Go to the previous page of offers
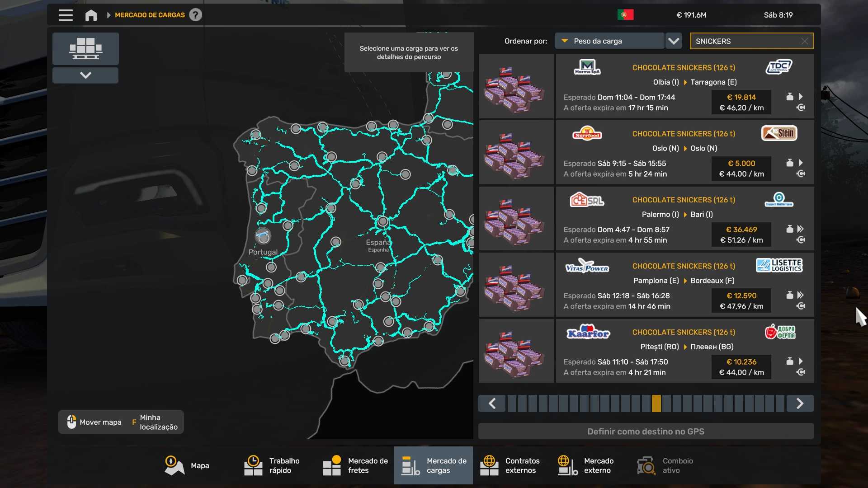This screenshot has width=868, height=488. click(492, 404)
